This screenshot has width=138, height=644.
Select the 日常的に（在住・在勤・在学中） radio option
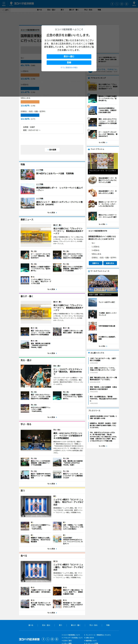pyautogui.click(x=89, y=257)
